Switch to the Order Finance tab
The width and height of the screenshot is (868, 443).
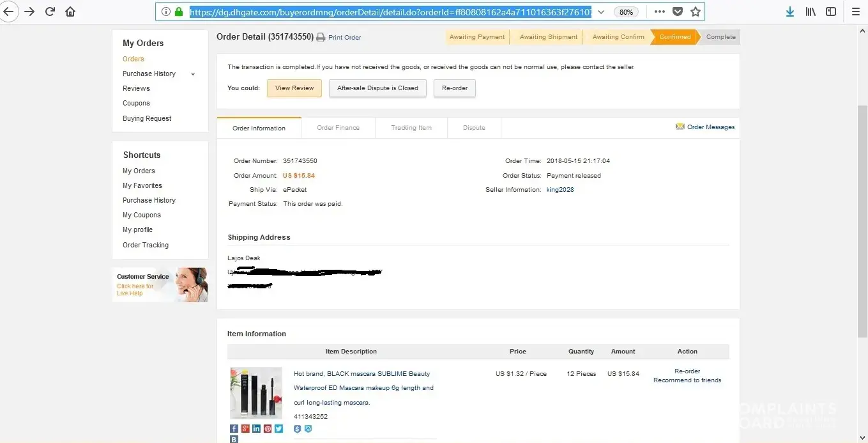pos(338,128)
